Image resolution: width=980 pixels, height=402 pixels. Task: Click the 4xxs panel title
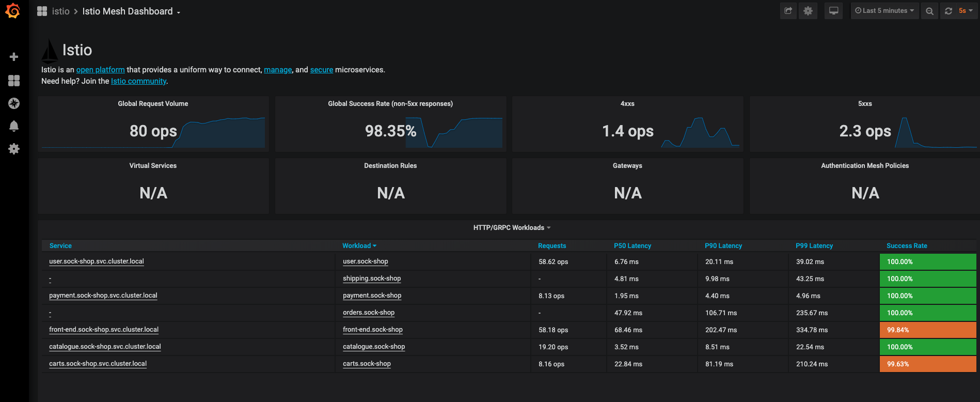click(x=627, y=104)
